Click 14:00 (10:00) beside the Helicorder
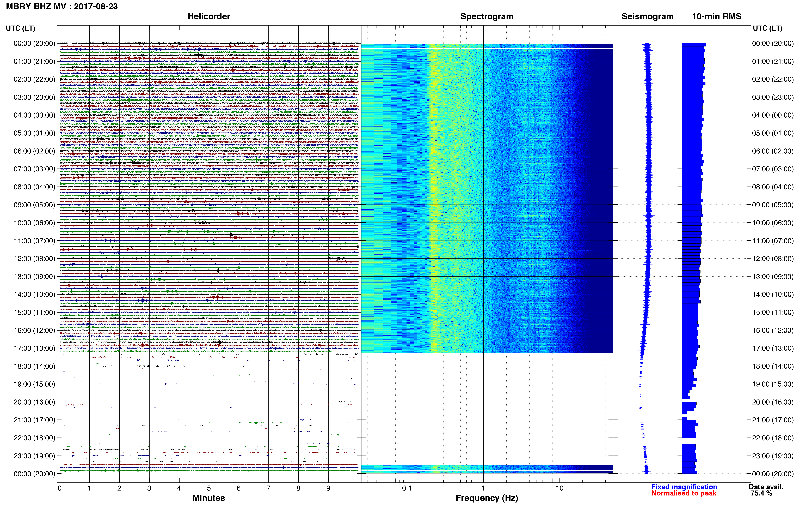This screenshot has width=812, height=508. point(34,294)
